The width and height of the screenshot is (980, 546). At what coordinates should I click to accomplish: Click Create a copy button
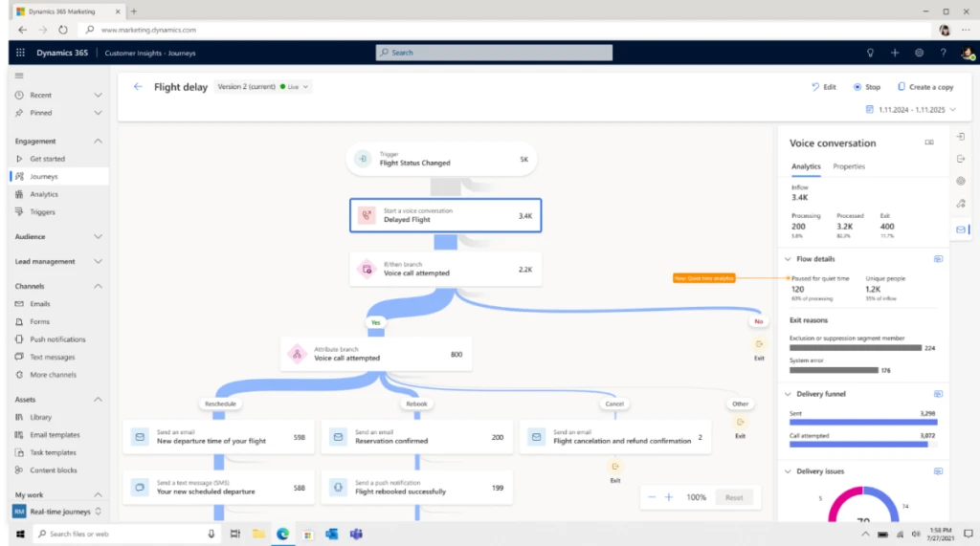click(925, 87)
